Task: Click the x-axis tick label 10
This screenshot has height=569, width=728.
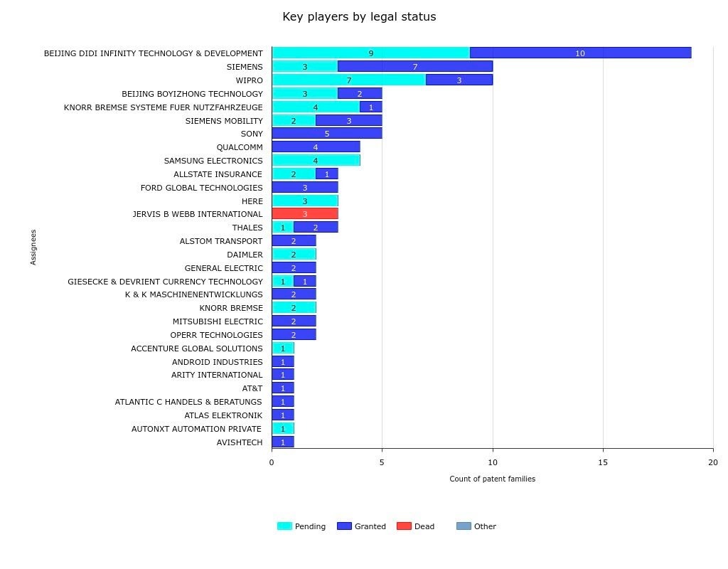Action: (x=493, y=462)
